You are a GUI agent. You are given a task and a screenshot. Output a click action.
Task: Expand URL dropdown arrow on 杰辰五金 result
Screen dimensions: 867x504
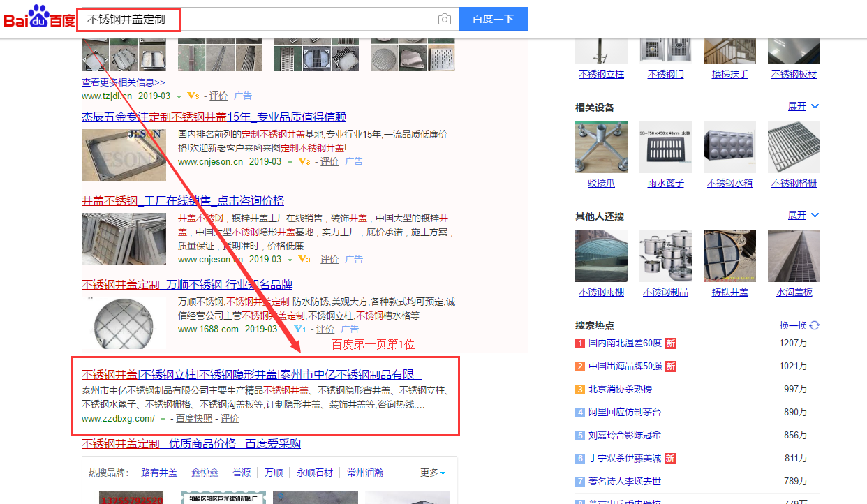(x=290, y=162)
